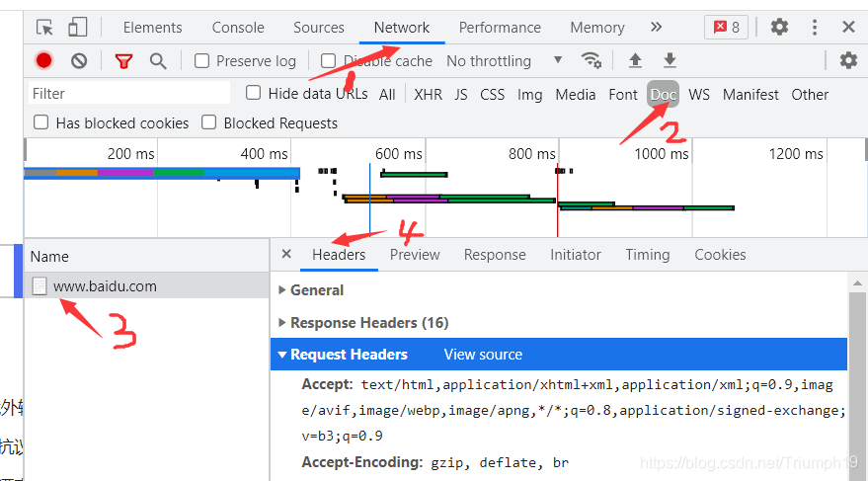Screen dimensions: 868x481
Task: Activate the inspect element picker
Action: coord(44,27)
